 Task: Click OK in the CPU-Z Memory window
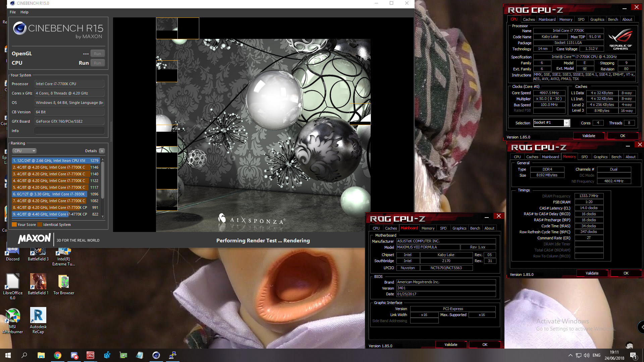coord(626,273)
